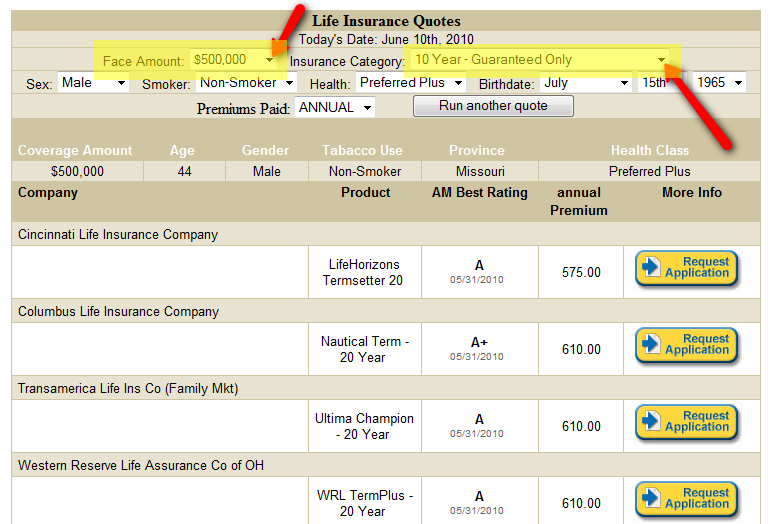This screenshot has width=771, height=524.
Task: Click the Preferred Plus value in summary row
Action: click(x=650, y=172)
